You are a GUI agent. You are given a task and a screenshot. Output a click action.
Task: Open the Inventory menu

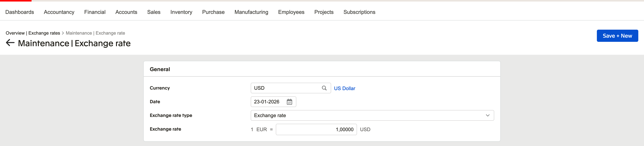pos(181,12)
